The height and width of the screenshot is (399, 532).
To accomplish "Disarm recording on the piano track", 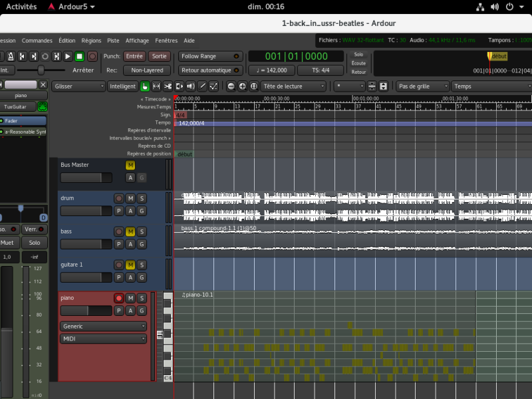I will click(119, 298).
